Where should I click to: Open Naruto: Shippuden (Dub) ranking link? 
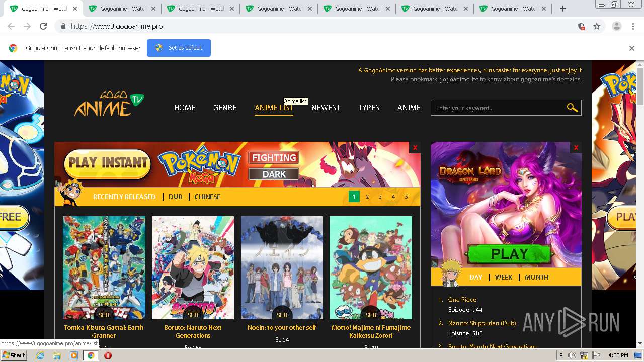[482, 323]
